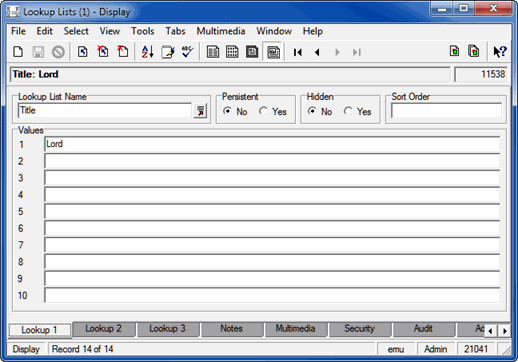Click the empty Values row 10 field
This screenshot has height=362, width=518.
point(272,295)
